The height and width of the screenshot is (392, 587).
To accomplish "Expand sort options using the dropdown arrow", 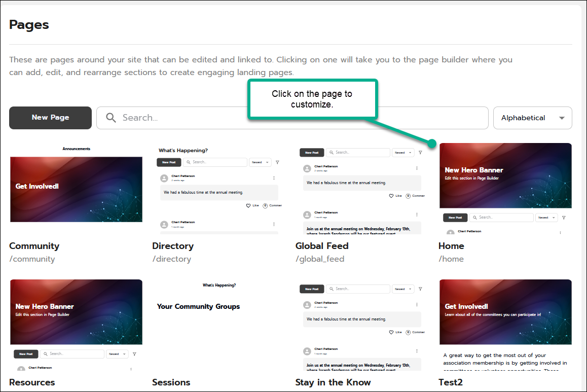I will [x=562, y=118].
